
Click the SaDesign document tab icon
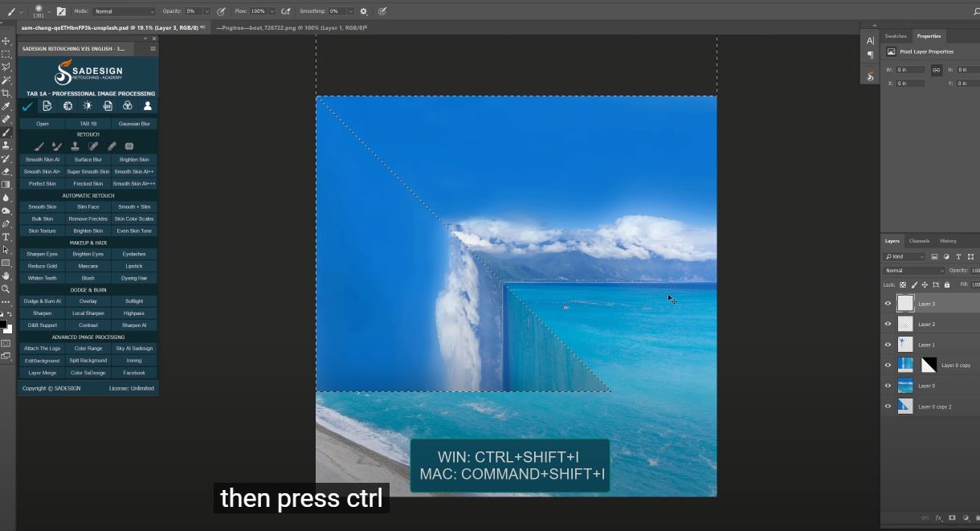point(47,106)
